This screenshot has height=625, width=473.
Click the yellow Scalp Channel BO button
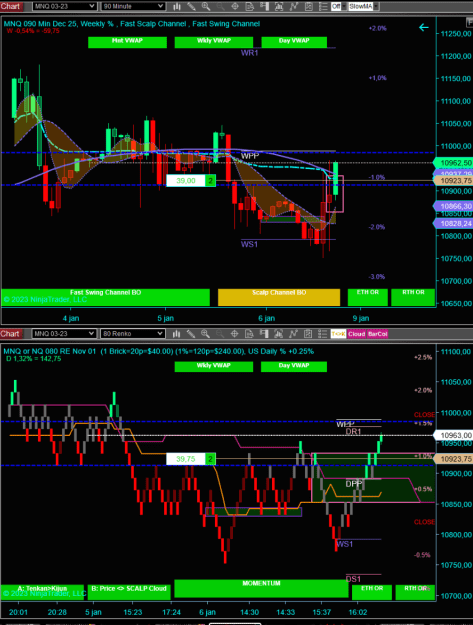[x=279, y=297]
